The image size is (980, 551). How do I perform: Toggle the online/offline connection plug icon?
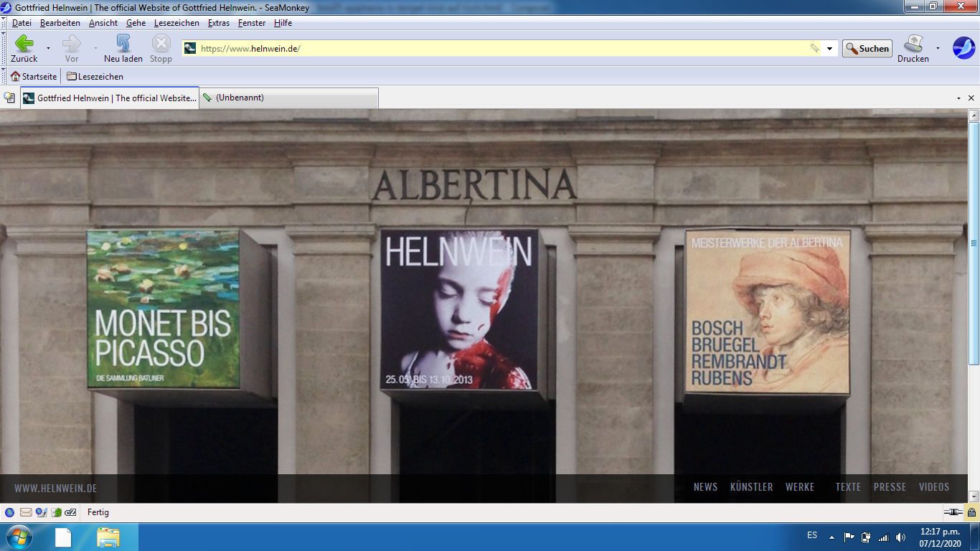point(953,512)
